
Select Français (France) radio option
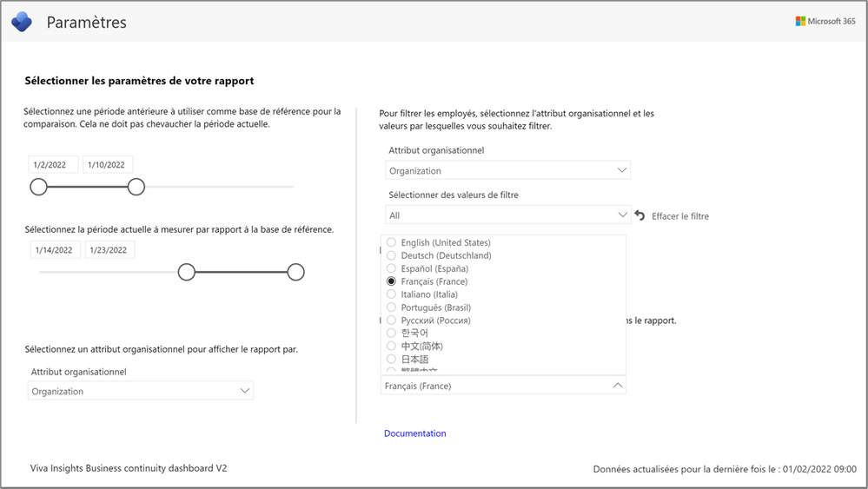[x=391, y=281]
